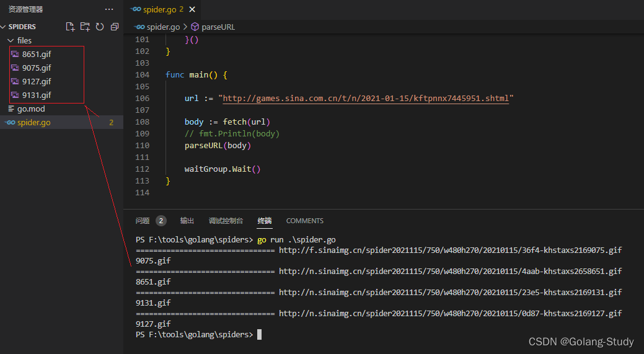Viewport: 644px width, 354px height.
Task: Select spider.go in the file tree
Action: pyautogui.click(x=34, y=123)
